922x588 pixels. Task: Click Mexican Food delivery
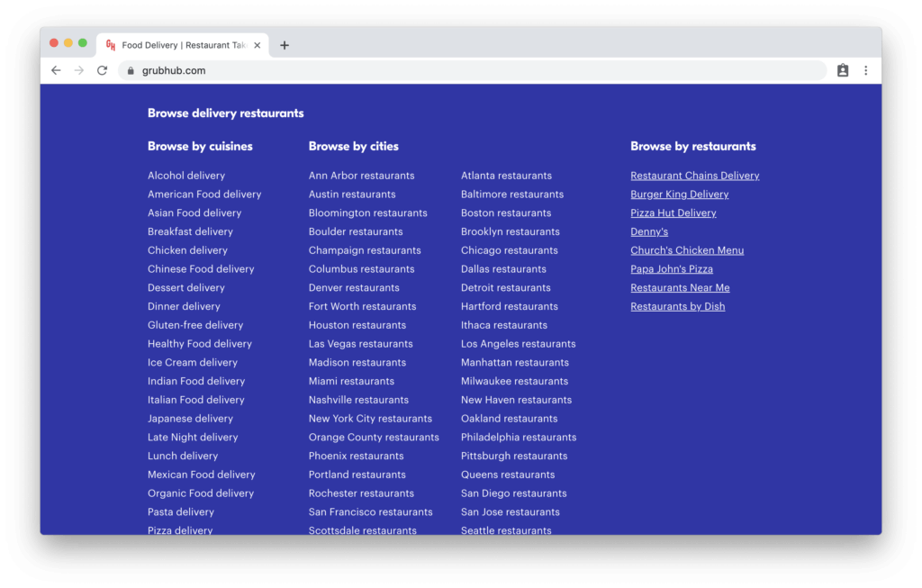pyautogui.click(x=201, y=475)
